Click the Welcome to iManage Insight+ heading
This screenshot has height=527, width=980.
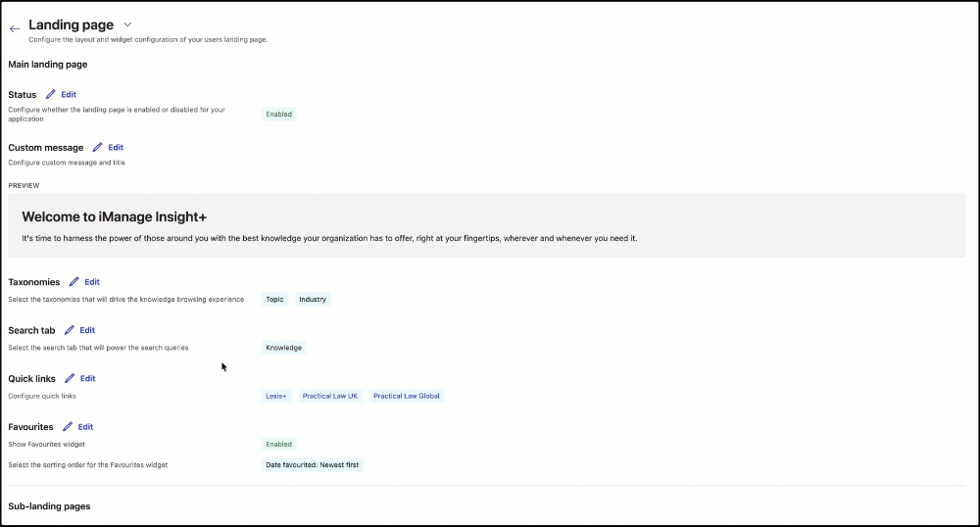pos(115,216)
